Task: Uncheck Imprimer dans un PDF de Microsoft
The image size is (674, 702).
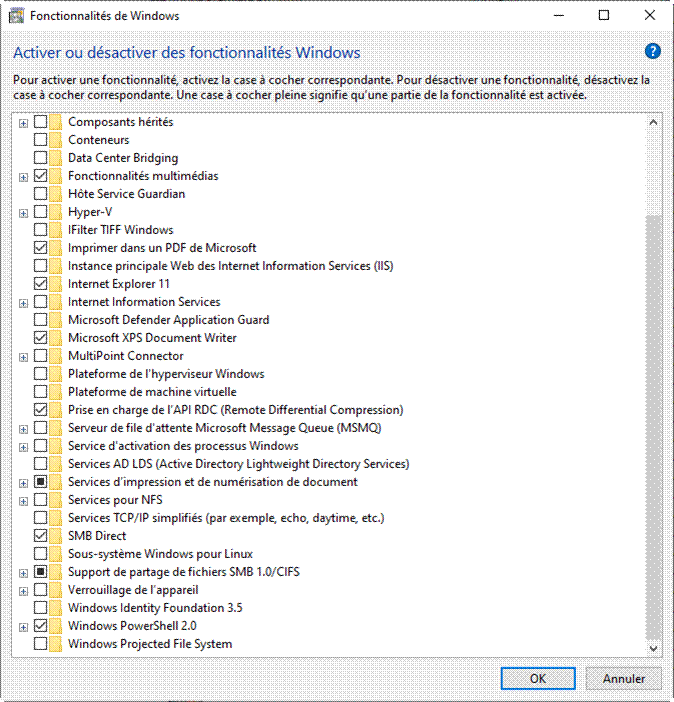Action: click(x=40, y=248)
